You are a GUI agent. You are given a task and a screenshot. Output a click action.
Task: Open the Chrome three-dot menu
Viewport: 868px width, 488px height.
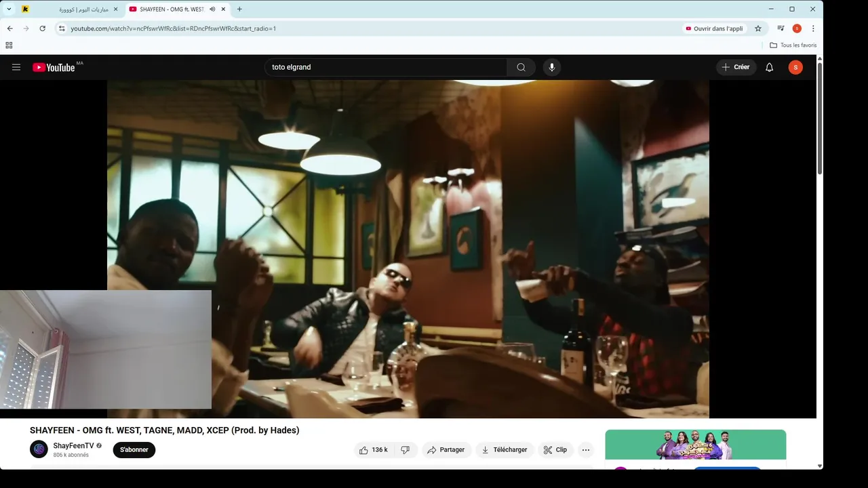[x=813, y=28]
